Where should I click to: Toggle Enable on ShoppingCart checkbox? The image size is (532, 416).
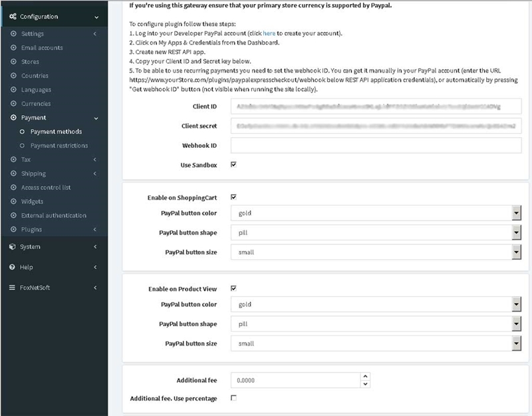click(x=233, y=197)
